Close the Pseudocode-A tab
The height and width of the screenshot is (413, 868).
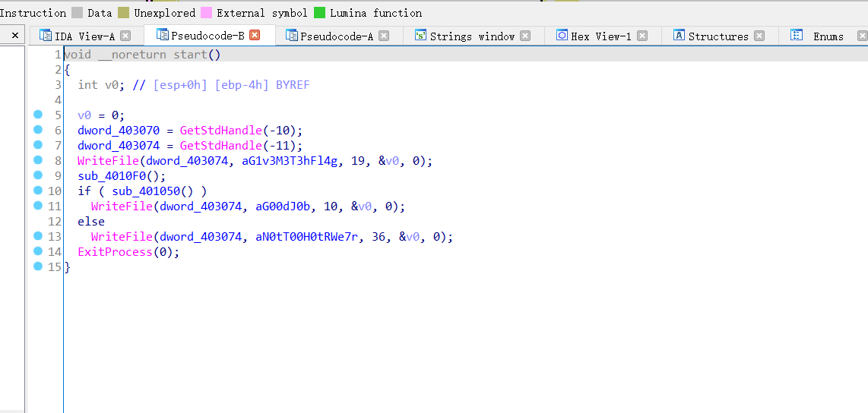[384, 36]
